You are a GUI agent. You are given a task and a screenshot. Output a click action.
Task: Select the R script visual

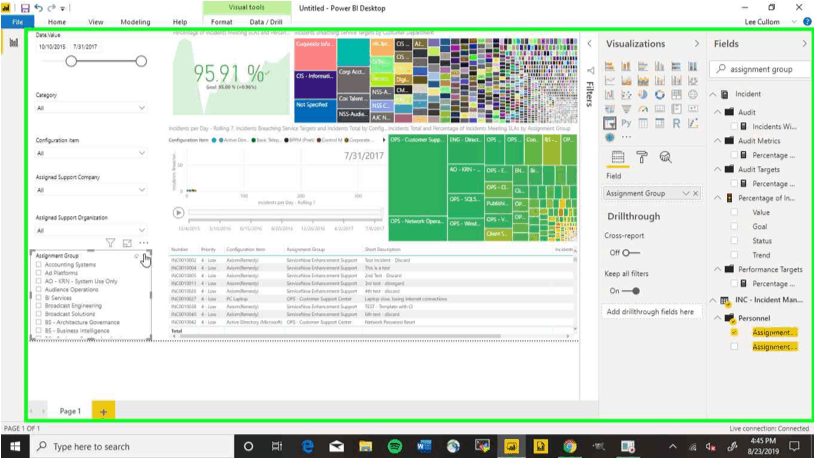pyautogui.click(x=676, y=123)
